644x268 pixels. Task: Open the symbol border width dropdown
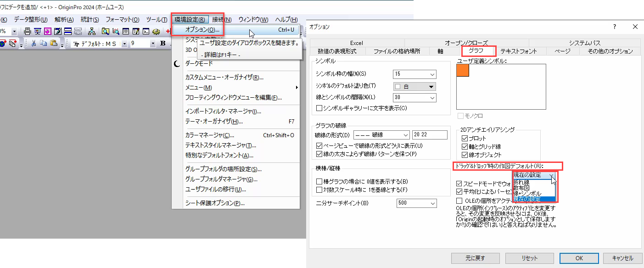coord(432,74)
